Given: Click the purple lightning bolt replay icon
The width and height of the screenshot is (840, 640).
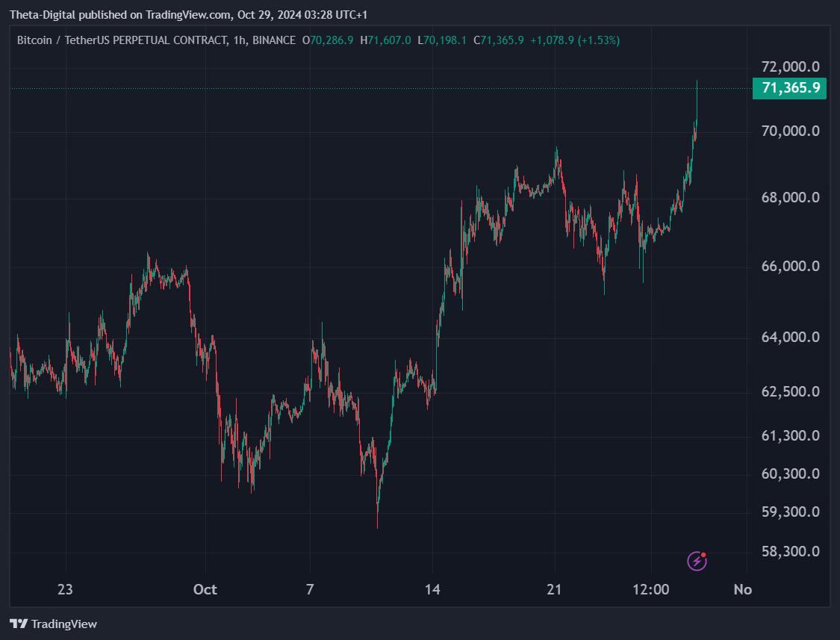Looking at the screenshot, I should [697, 561].
